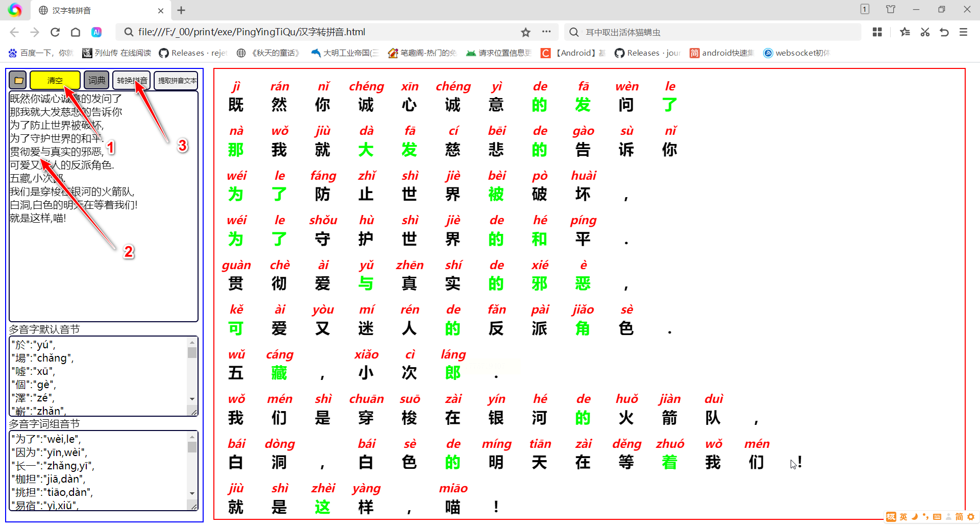Viewport: 980px width, 526px height.
Task: Open the 请求位置信息更 bookmark
Action: pos(499,53)
